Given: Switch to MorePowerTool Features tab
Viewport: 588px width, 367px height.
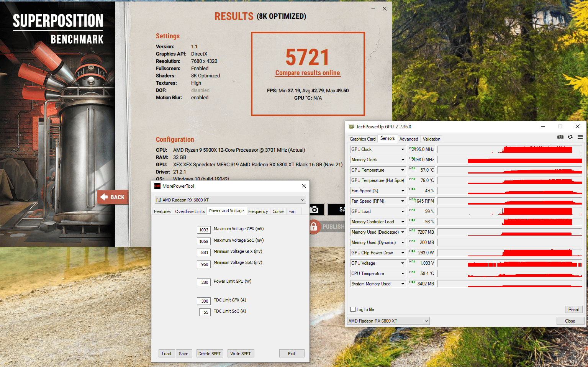Looking at the screenshot, I should tap(162, 211).
